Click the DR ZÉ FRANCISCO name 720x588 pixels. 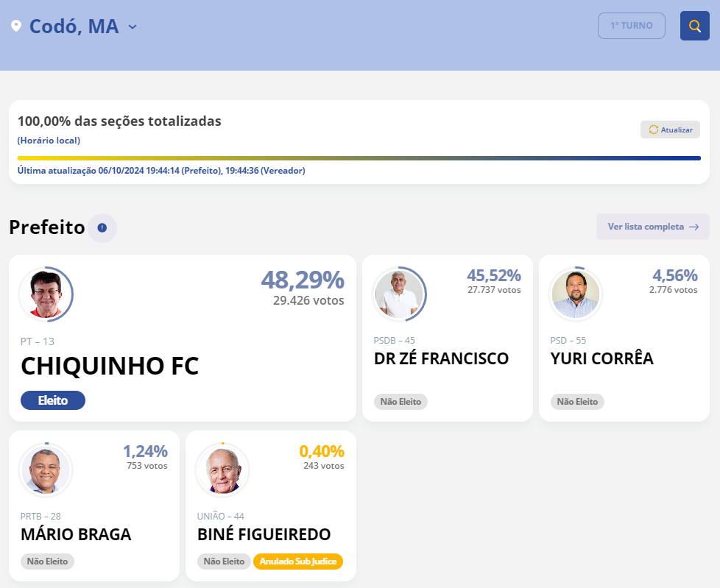click(x=441, y=358)
